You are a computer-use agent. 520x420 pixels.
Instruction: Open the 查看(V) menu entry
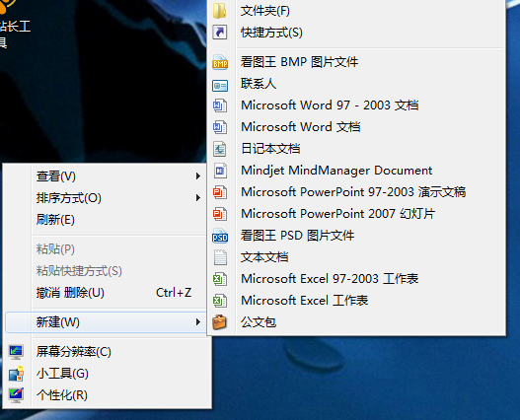click(x=107, y=176)
